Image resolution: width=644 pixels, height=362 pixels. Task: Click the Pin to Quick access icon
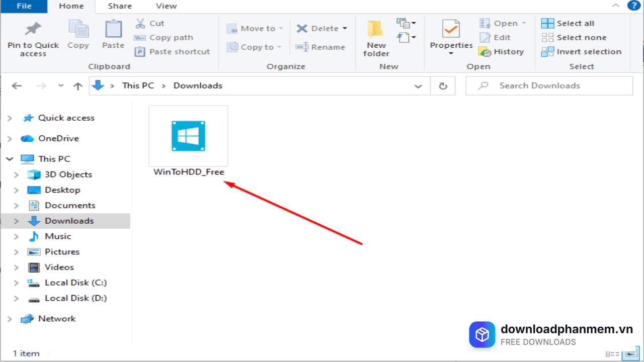coord(33,29)
